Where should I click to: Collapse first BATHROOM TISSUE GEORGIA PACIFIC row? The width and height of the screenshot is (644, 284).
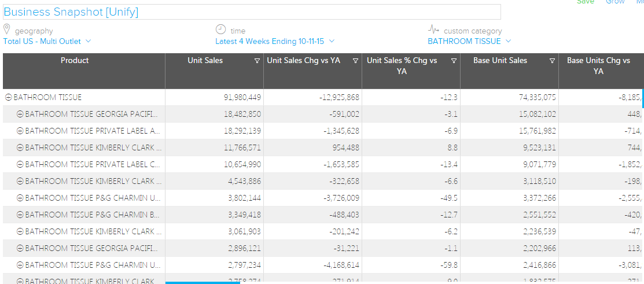point(20,115)
